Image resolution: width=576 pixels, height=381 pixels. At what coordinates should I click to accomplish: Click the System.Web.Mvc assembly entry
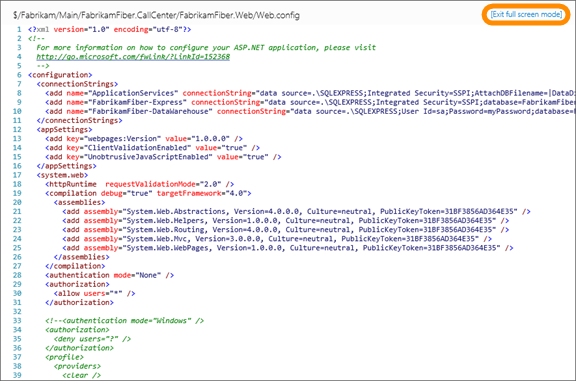[x=277, y=239]
